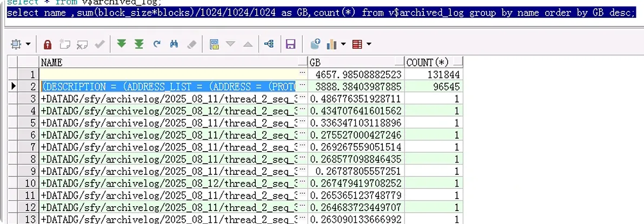The width and height of the screenshot is (644, 224).
Task: Click the blue curved refresh arrow icon
Action: click(x=156, y=44)
